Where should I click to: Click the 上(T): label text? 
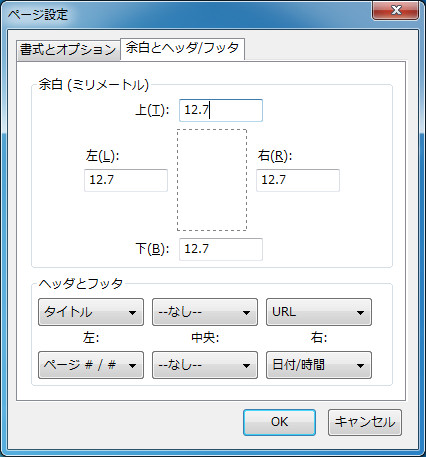pyautogui.click(x=152, y=110)
